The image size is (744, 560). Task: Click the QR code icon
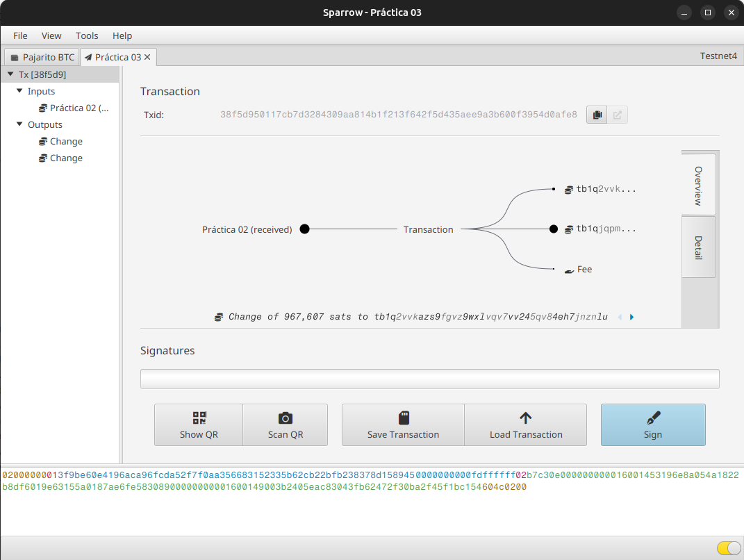199,418
